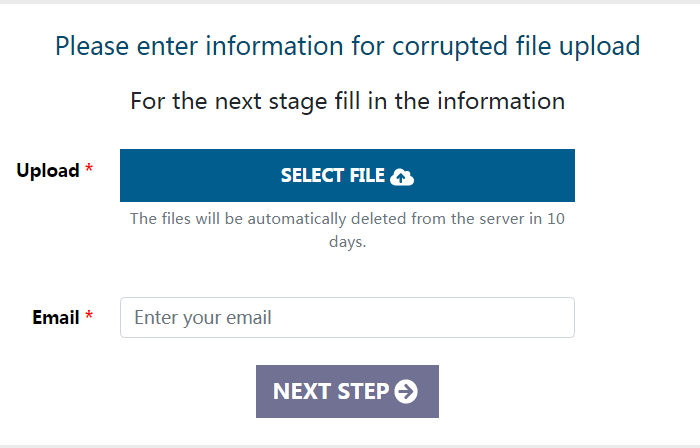Click the cloud upload icon
The image size is (700, 448).
click(x=402, y=177)
